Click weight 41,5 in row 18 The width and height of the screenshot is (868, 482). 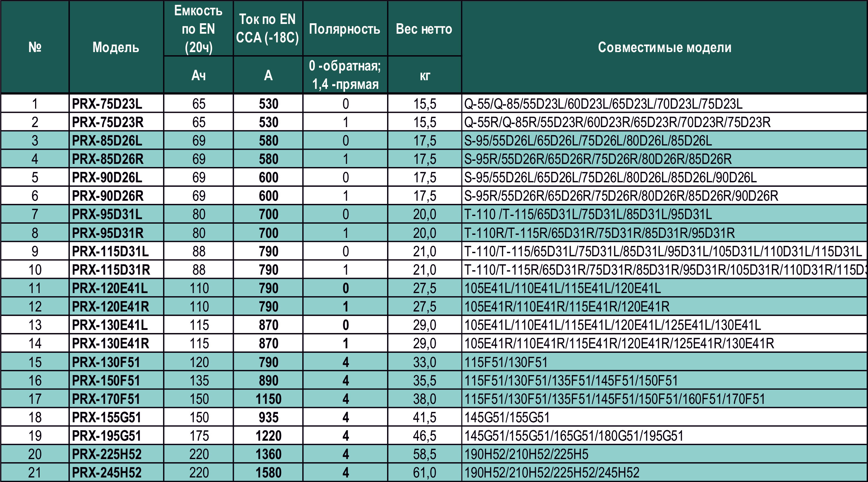point(425,417)
